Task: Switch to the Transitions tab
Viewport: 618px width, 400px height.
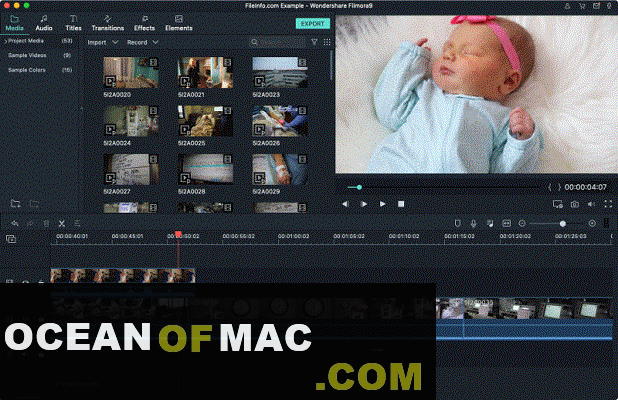Action: click(108, 23)
